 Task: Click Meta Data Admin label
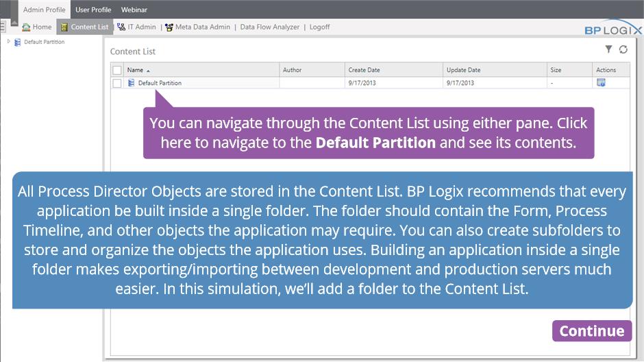[203, 27]
